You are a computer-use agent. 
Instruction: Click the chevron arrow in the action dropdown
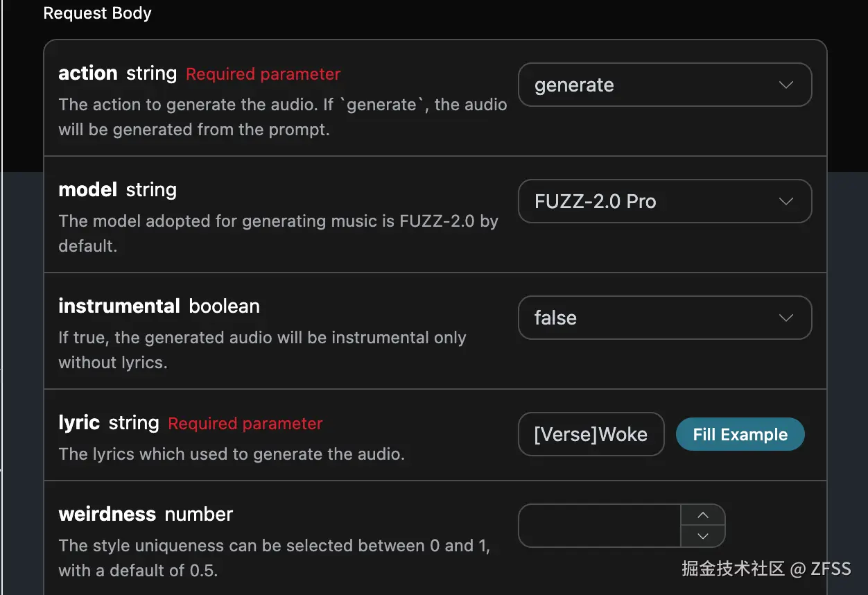[x=785, y=85]
